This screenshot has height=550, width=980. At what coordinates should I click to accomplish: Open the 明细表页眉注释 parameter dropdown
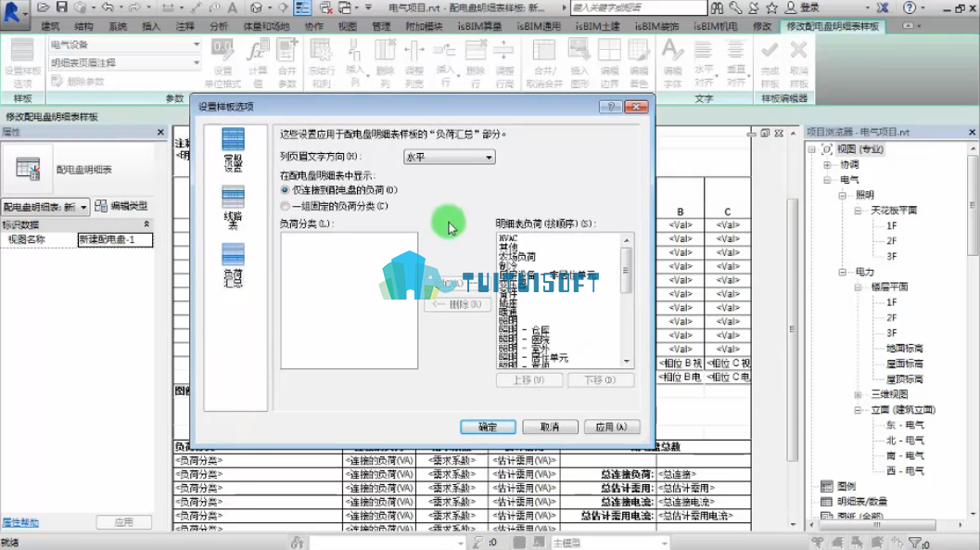(x=125, y=62)
